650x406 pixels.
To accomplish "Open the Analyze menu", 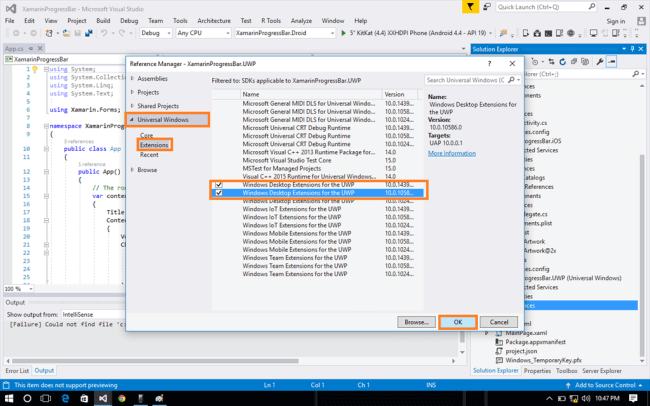I will coord(301,21).
